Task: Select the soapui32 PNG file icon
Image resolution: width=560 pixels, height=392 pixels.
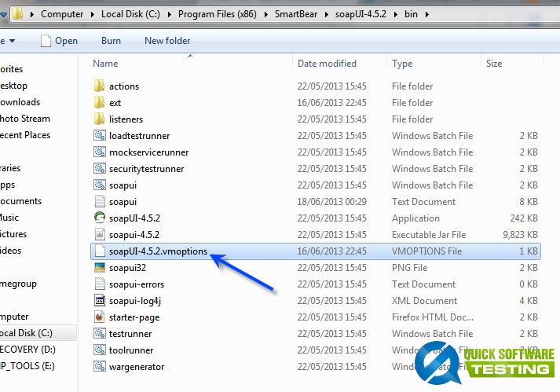Action: (99, 268)
